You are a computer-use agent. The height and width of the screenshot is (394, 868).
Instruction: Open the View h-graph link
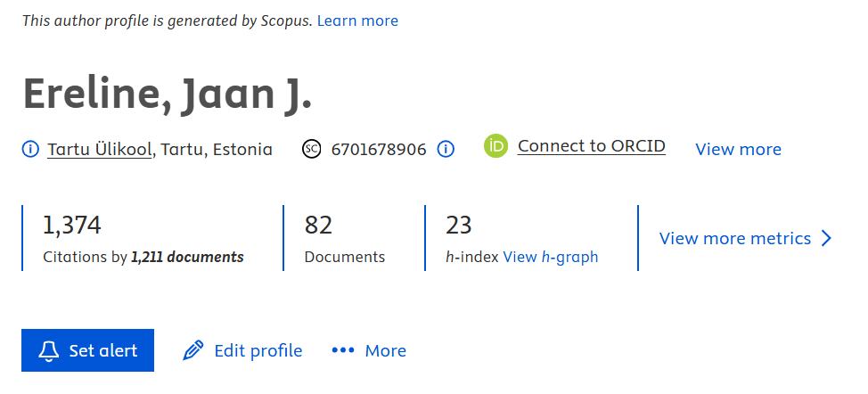click(x=550, y=257)
